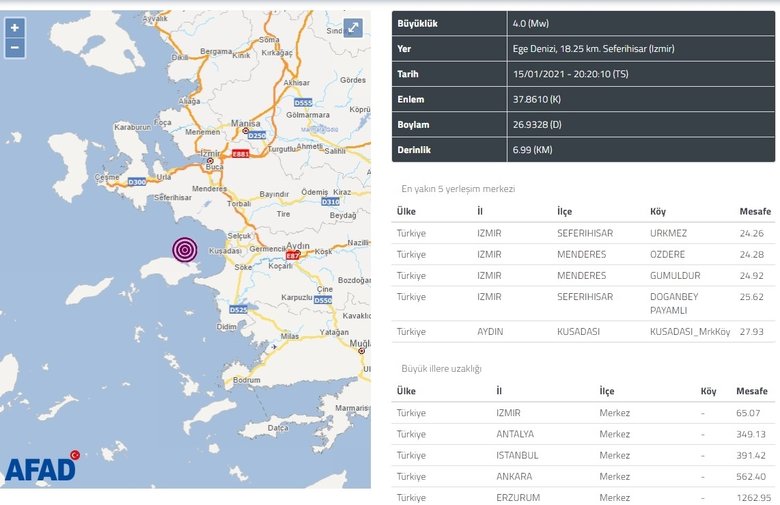Click the distance value 24.92
780x505 pixels.
[x=751, y=275]
